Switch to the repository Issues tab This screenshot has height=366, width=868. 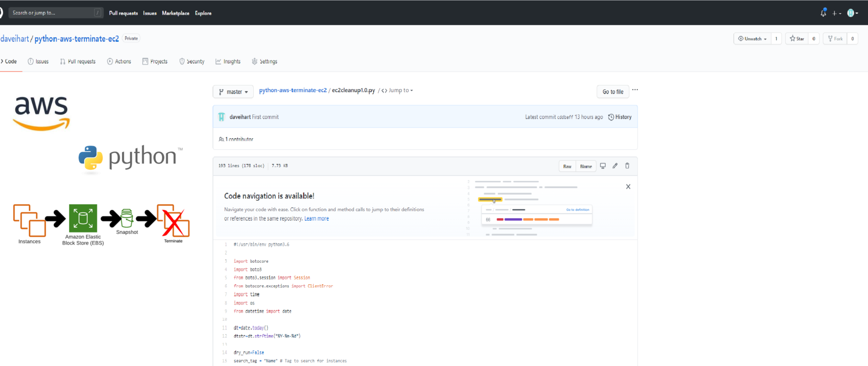(x=38, y=62)
